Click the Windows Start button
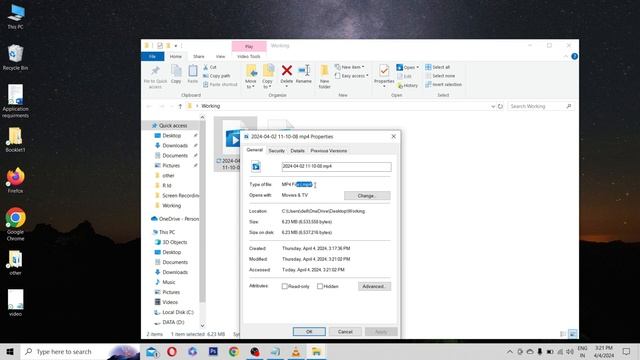The height and width of the screenshot is (360, 640). pyautogui.click(x=10, y=351)
